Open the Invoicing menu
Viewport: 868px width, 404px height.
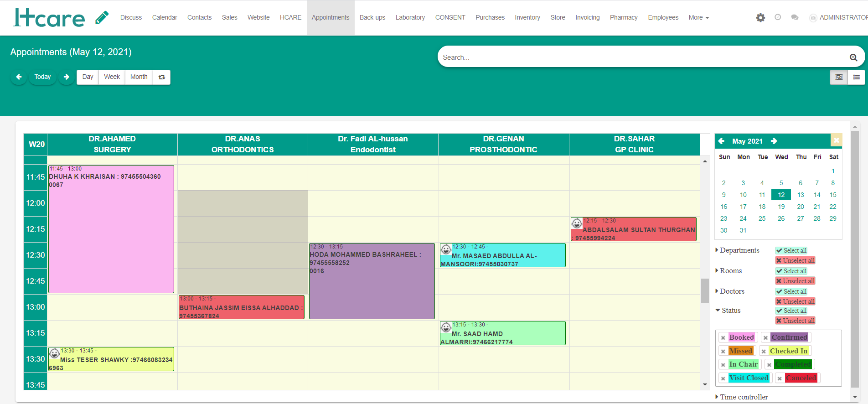coord(587,17)
